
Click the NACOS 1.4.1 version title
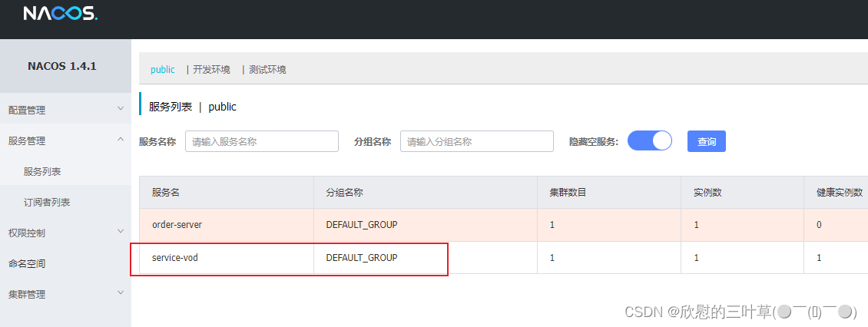point(62,66)
